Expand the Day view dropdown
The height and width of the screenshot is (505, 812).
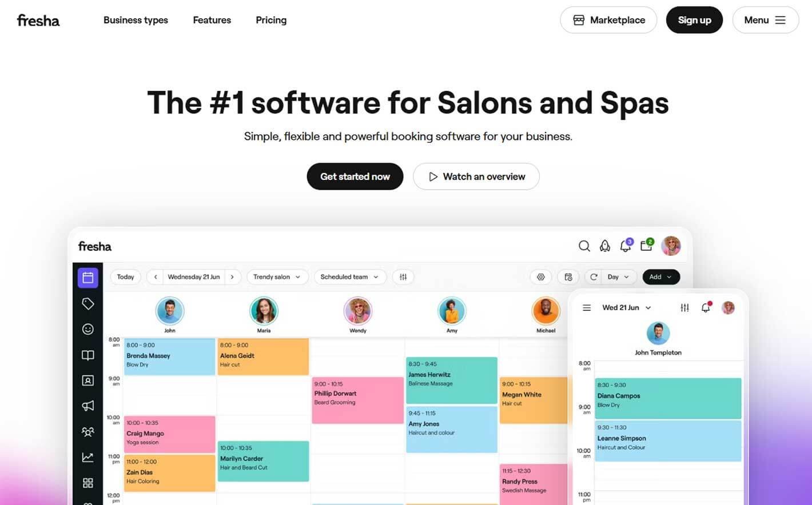618,277
